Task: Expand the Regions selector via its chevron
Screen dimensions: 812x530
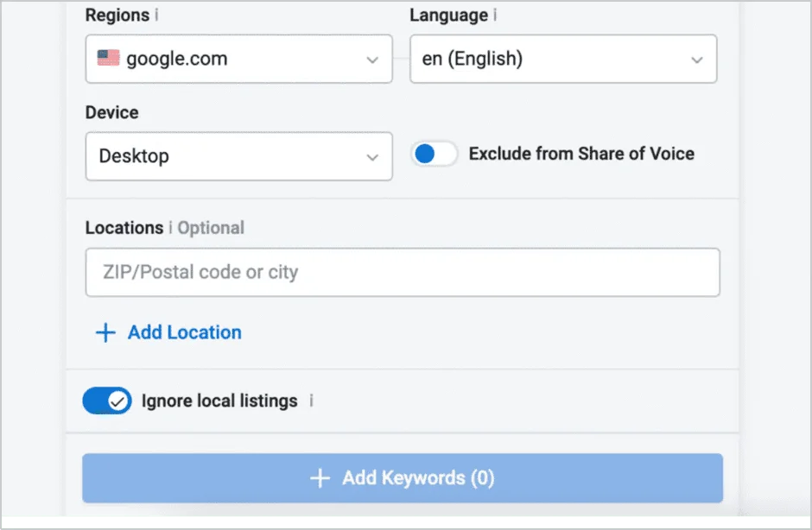Action: click(x=373, y=59)
